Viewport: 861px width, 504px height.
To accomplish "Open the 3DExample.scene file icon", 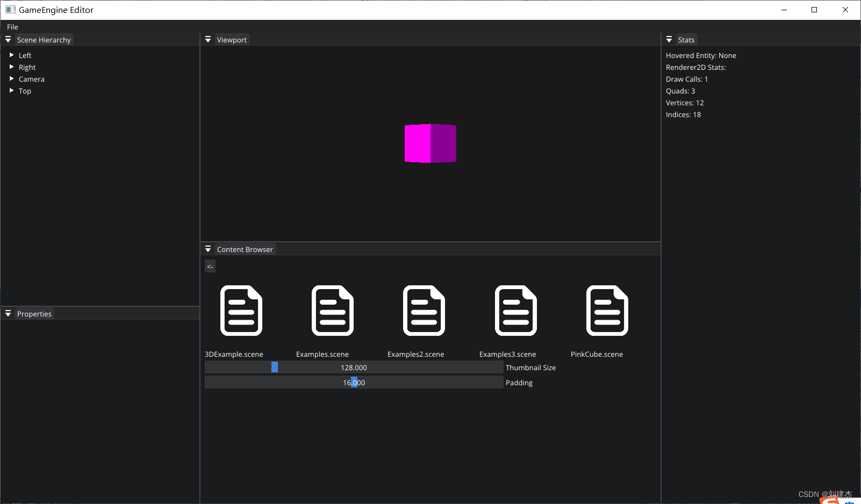I will point(241,310).
